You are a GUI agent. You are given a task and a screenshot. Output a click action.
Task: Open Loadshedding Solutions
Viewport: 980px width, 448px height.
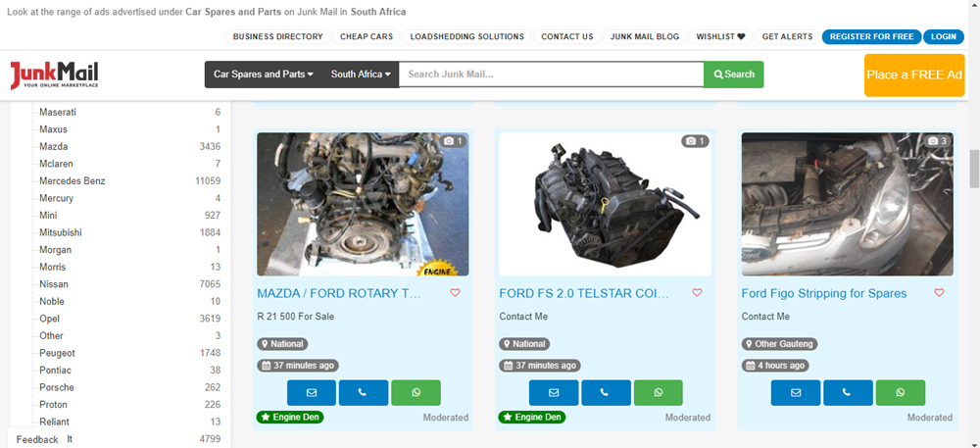pos(466,37)
